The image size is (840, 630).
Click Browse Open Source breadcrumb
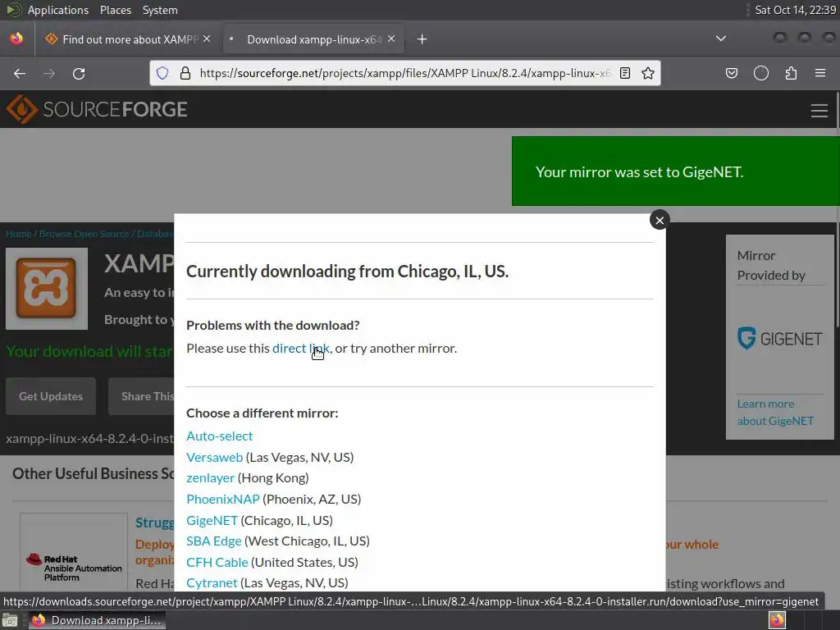coord(84,234)
